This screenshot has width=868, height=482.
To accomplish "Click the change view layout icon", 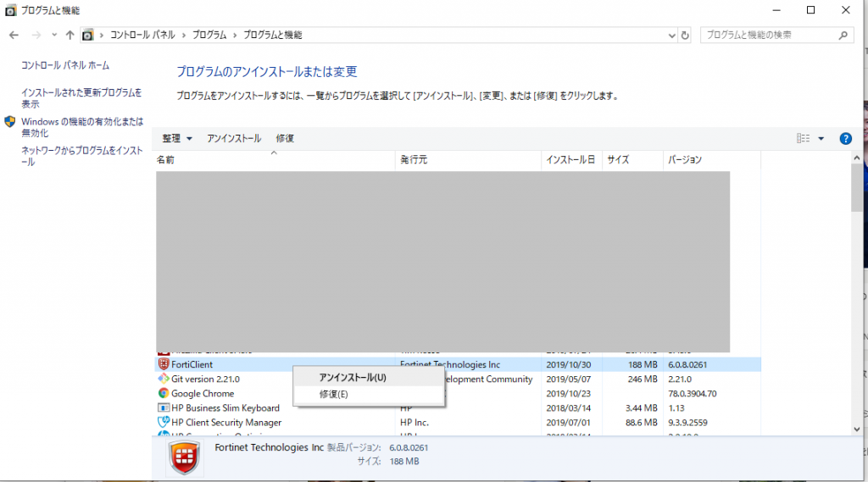I will click(x=804, y=138).
